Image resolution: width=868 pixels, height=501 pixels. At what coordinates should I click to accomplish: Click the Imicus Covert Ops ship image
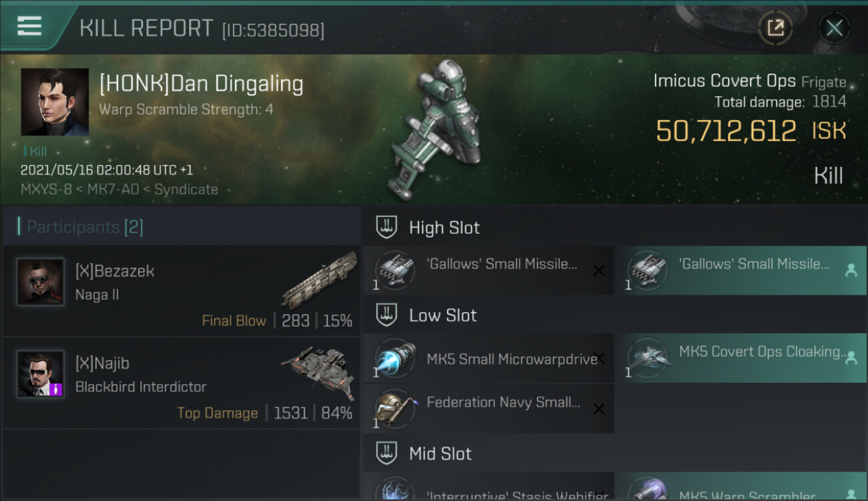click(439, 131)
